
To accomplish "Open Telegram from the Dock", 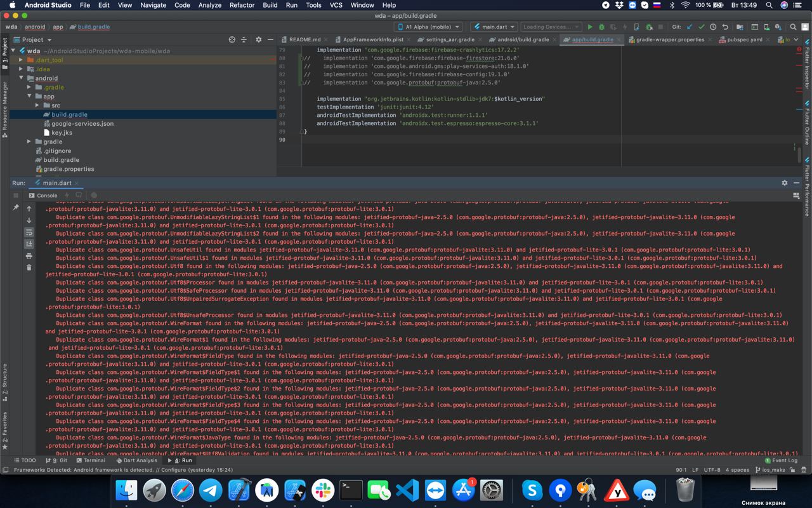I will coord(211,490).
